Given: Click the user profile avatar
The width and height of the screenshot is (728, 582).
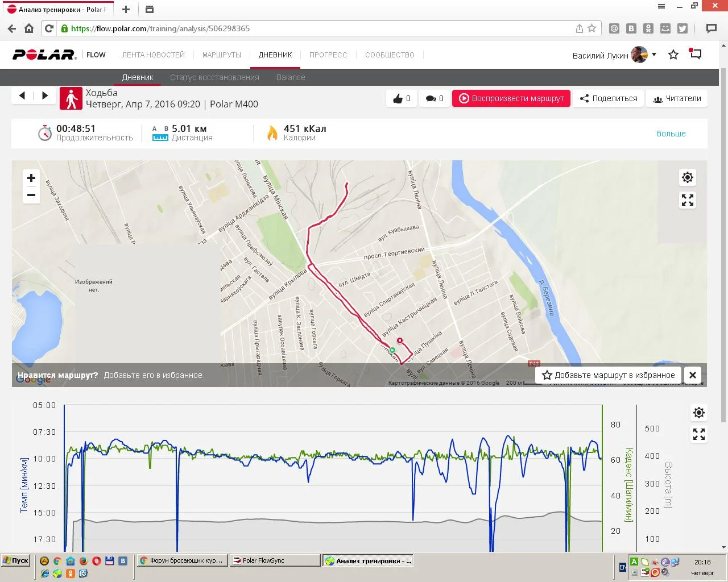Looking at the screenshot, I should click(x=639, y=55).
